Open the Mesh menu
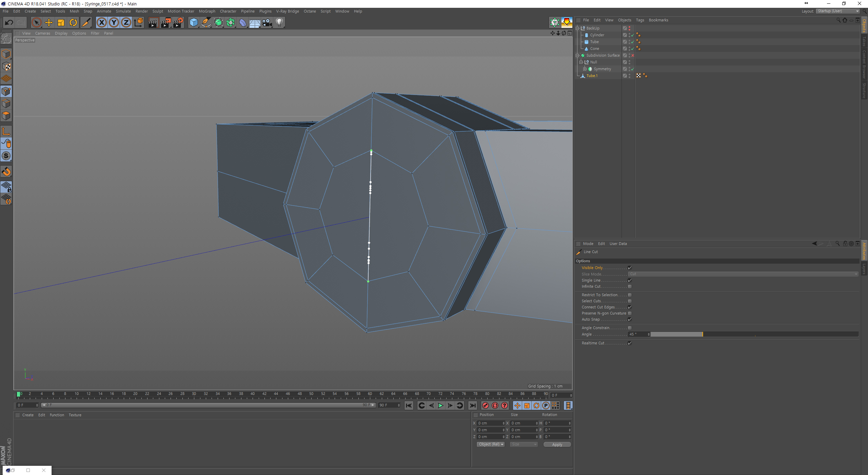 click(x=74, y=11)
